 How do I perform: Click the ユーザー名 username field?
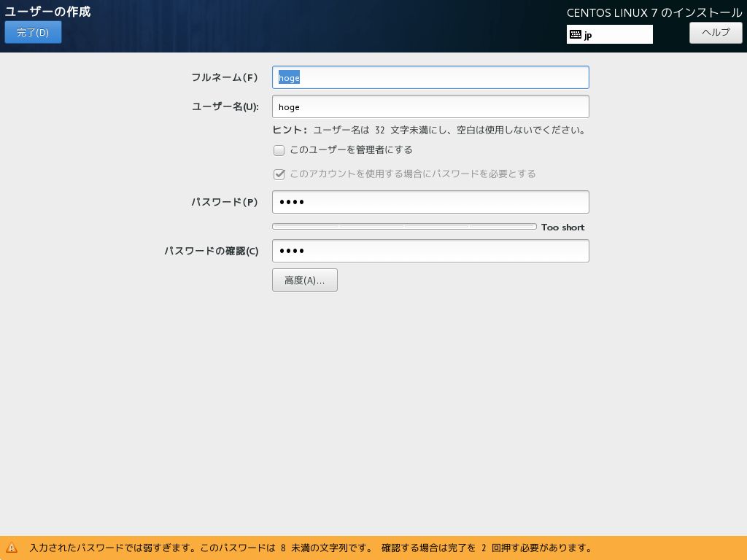[x=430, y=106]
